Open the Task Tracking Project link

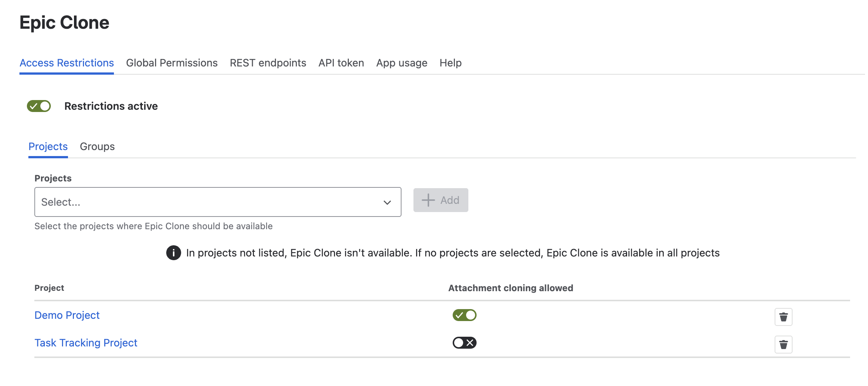click(86, 343)
